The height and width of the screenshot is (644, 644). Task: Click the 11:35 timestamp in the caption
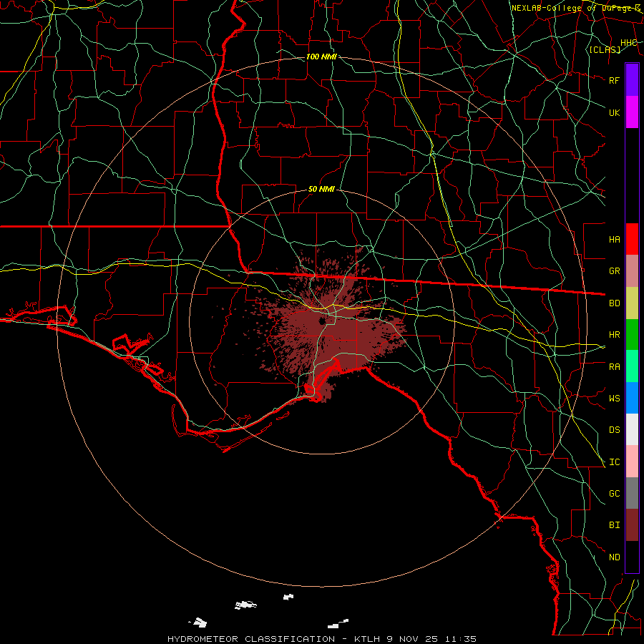tap(461, 639)
